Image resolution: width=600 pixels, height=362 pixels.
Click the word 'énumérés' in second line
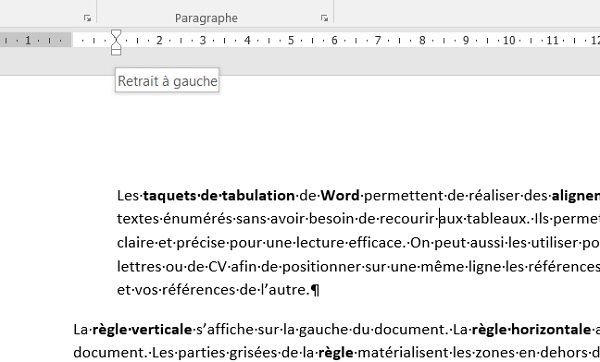(197, 219)
